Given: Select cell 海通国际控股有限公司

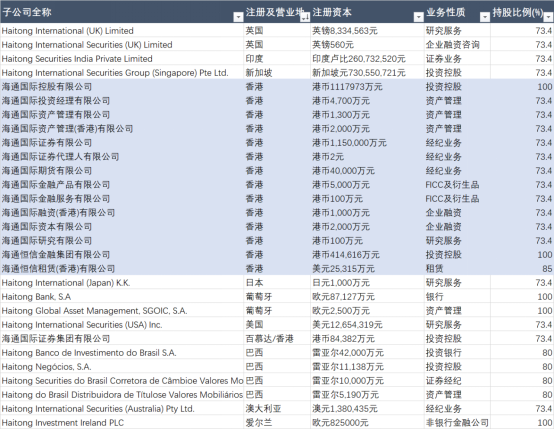Looking at the screenshot, I should click(122, 87).
